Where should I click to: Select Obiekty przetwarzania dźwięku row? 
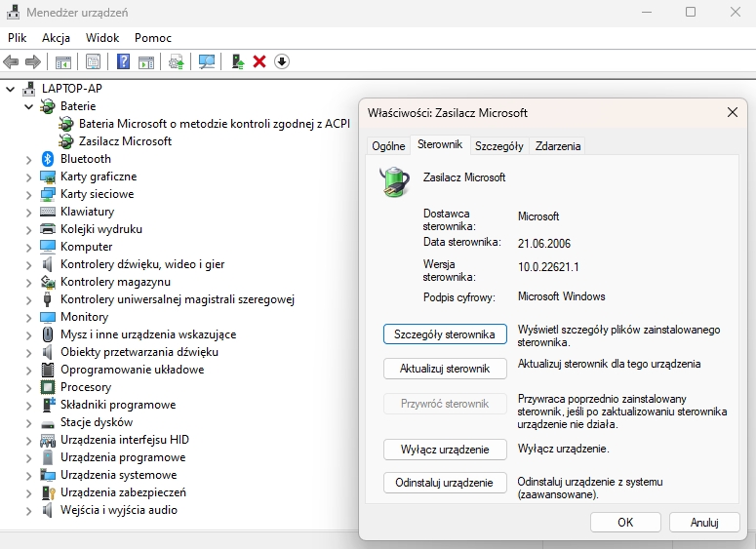point(139,352)
